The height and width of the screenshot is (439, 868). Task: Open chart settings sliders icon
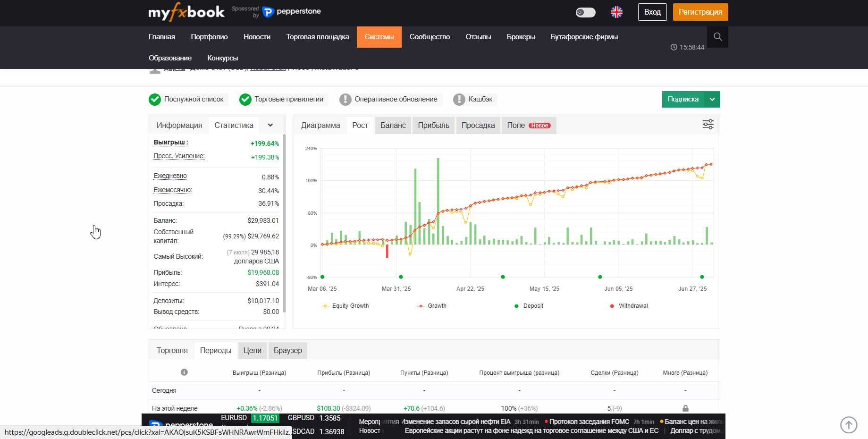point(708,125)
